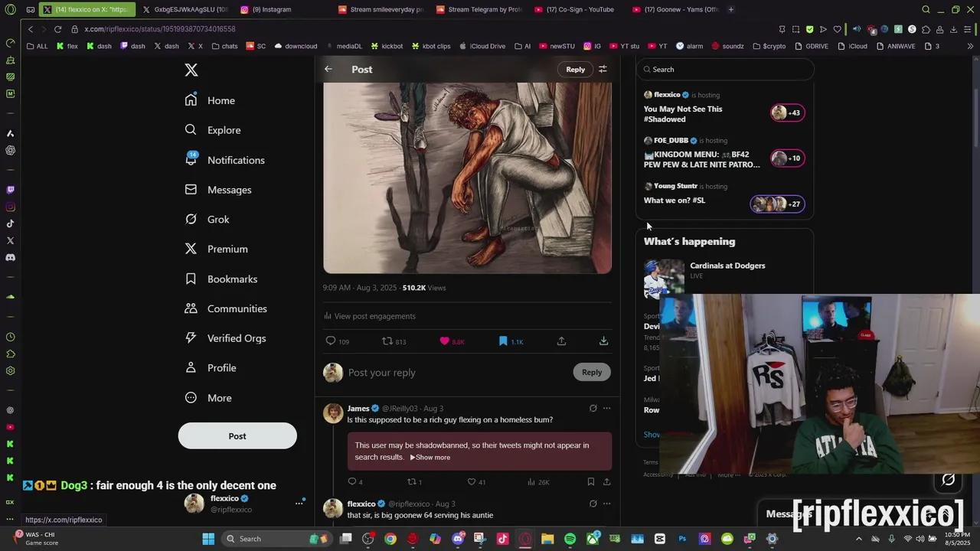Switch to Goonew - Yams tab
Viewport: 980px width, 551px height.
click(675, 9)
